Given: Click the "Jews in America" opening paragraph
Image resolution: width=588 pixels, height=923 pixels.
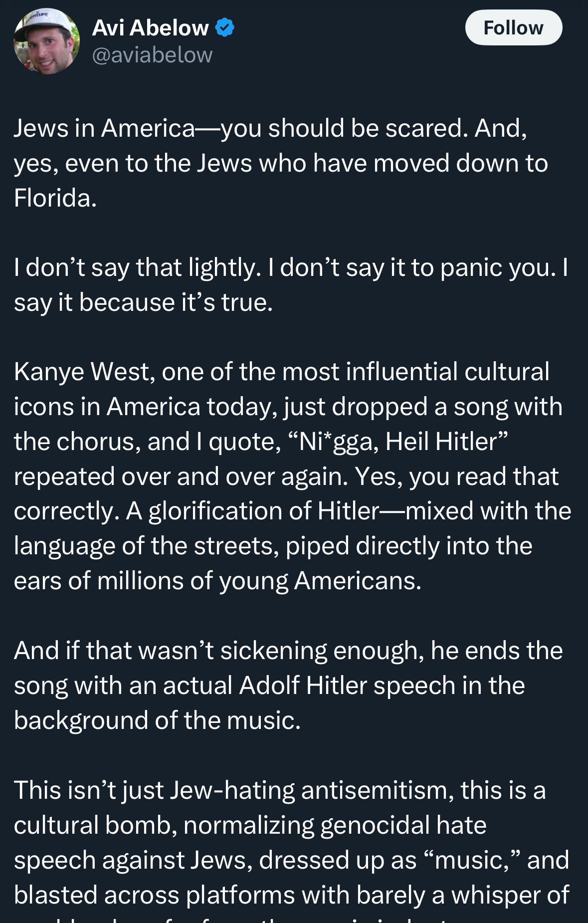Looking at the screenshot, I should pos(281,163).
